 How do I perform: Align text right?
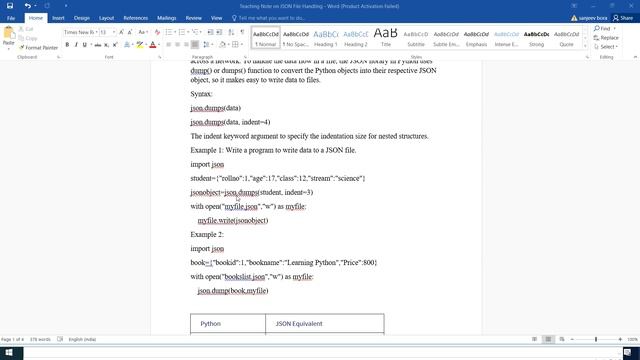coord(186,44)
